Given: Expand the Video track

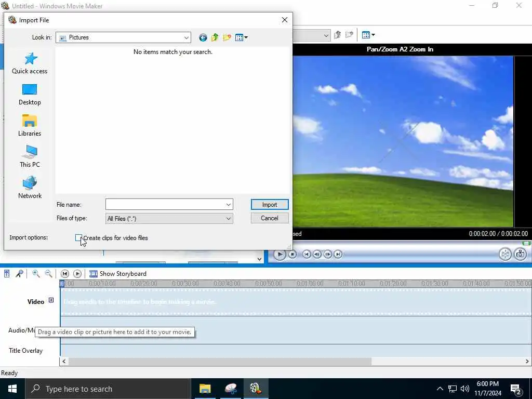Looking at the screenshot, I should (x=51, y=300).
